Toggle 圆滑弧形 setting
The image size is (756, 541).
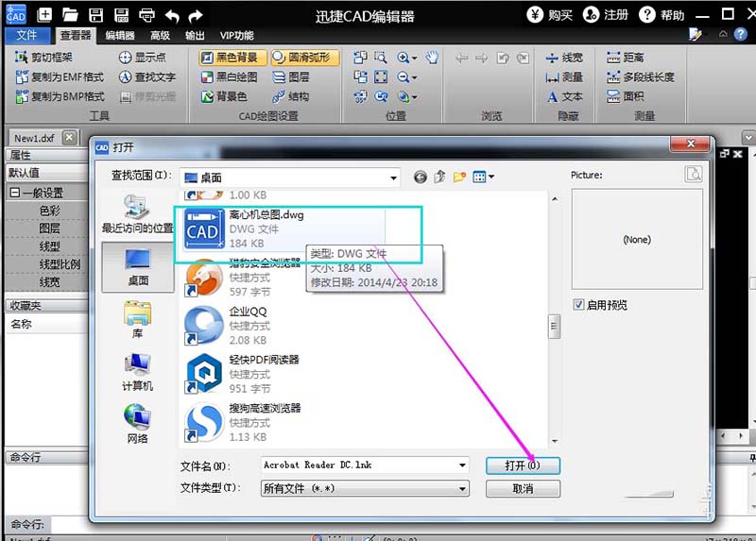pyautogui.click(x=304, y=58)
